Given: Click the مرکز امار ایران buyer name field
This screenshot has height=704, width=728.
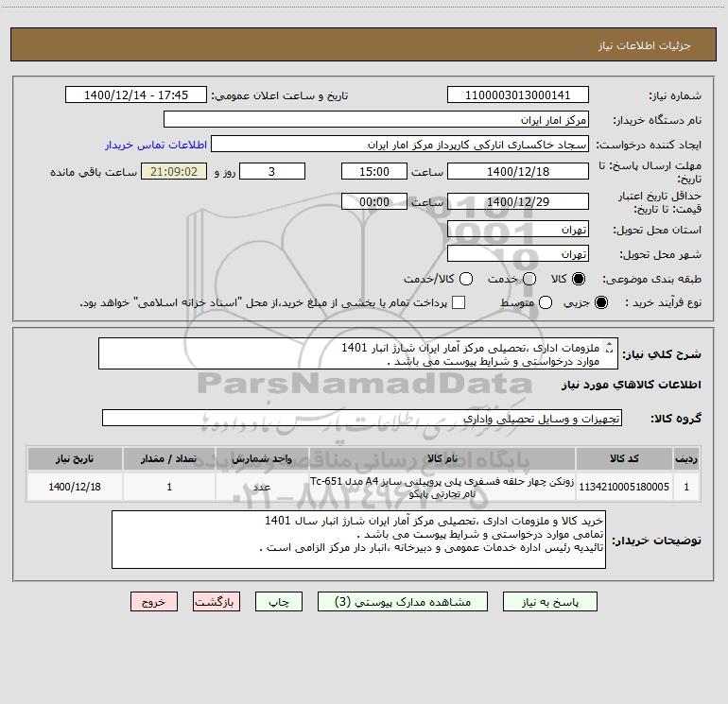Looking at the screenshot, I should click(x=376, y=119).
